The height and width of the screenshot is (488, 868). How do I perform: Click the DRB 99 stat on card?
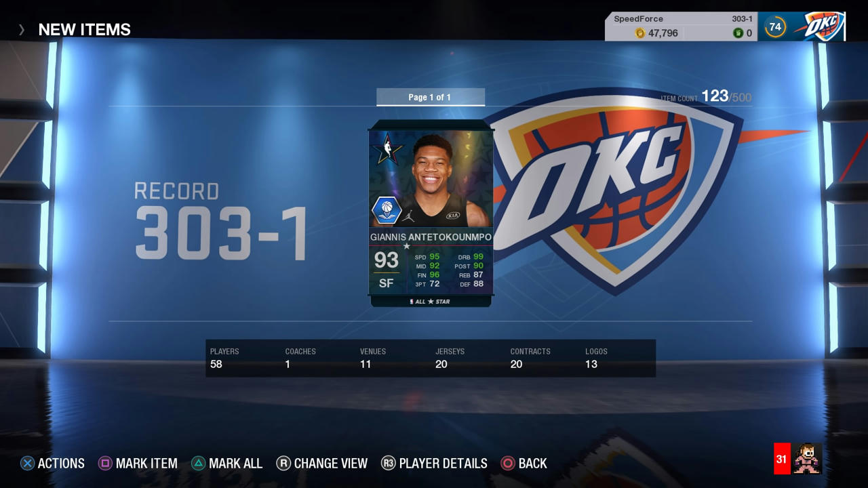pyautogui.click(x=471, y=257)
